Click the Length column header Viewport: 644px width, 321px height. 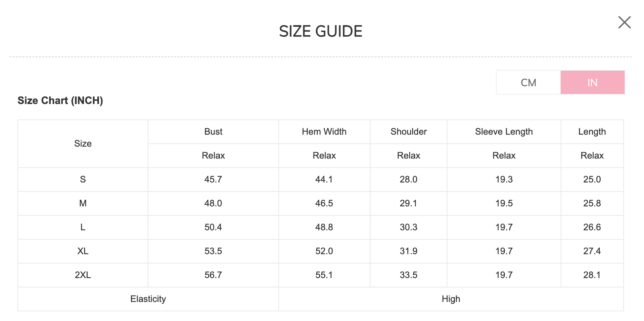coord(592,132)
